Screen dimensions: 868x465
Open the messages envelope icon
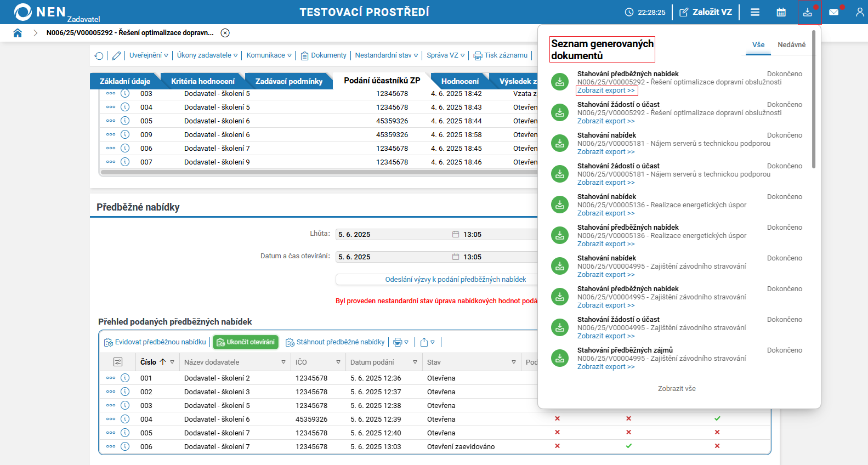pyautogui.click(x=833, y=12)
